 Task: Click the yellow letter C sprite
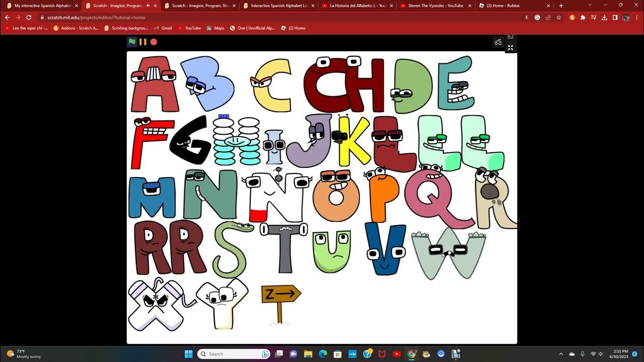pos(272,85)
